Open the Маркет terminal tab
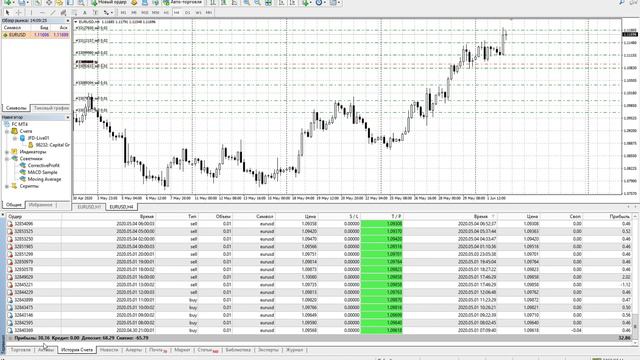This screenshot has height=360, width=640. [182, 350]
